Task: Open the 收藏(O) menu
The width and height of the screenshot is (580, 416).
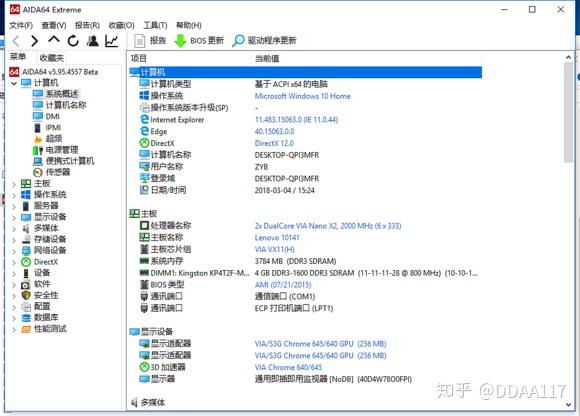Action: pyautogui.click(x=121, y=25)
